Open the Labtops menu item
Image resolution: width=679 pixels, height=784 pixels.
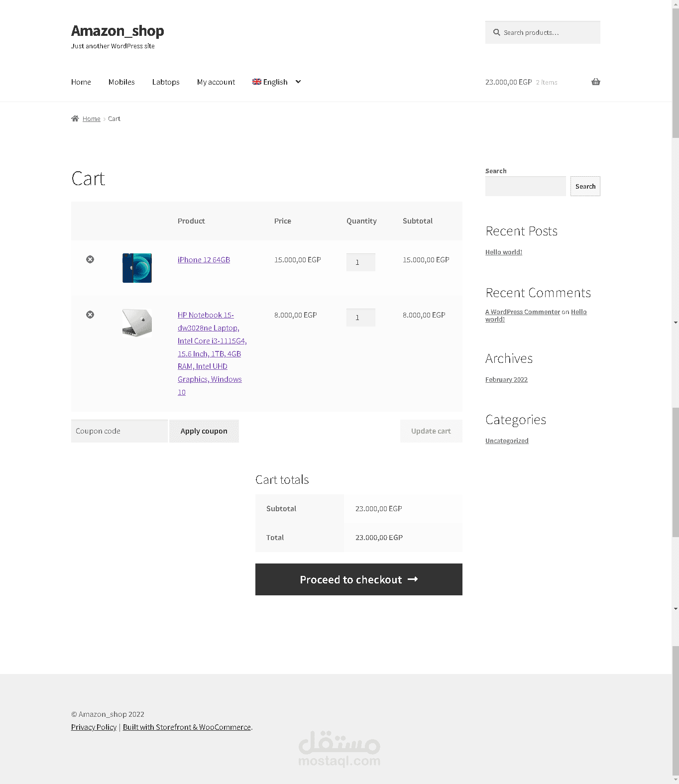point(166,82)
